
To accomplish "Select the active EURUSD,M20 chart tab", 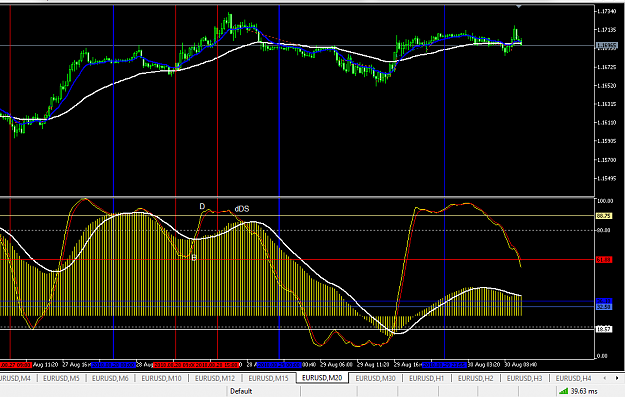I will pyautogui.click(x=322, y=377).
